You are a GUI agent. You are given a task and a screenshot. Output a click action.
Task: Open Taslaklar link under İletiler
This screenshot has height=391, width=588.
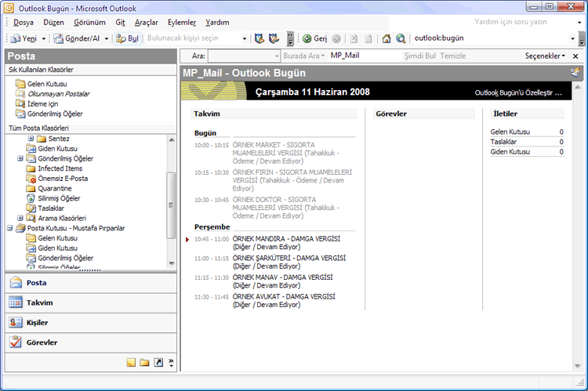(x=503, y=142)
